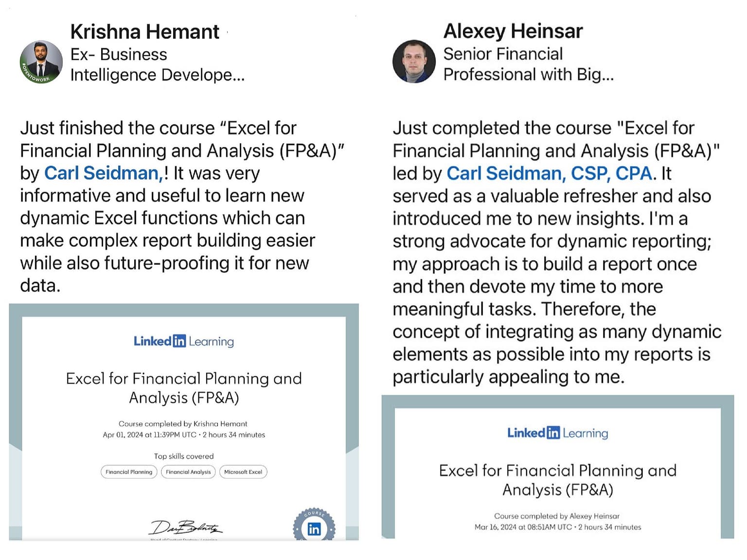Image resolution: width=747 pixels, height=560 pixels.
Task: Click the Financial Planning skill tag
Action: 129,472
